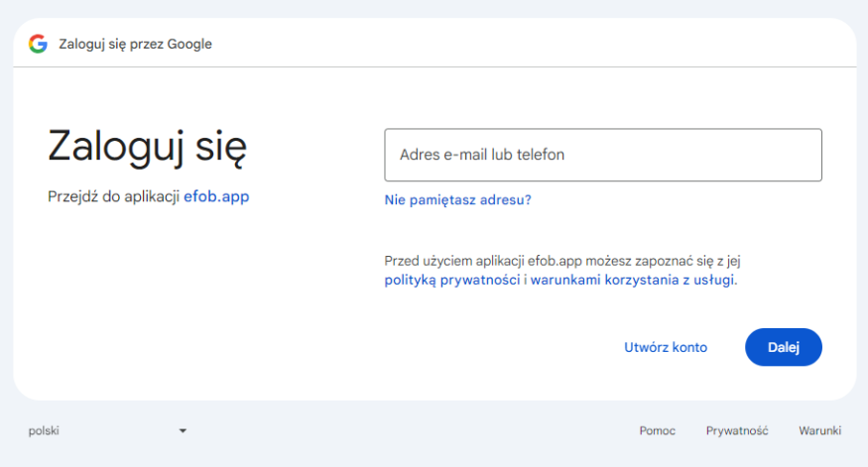The height and width of the screenshot is (467, 868).
Task: Focus the "Adres e-mail lub telefon" field
Action: tap(602, 155)
